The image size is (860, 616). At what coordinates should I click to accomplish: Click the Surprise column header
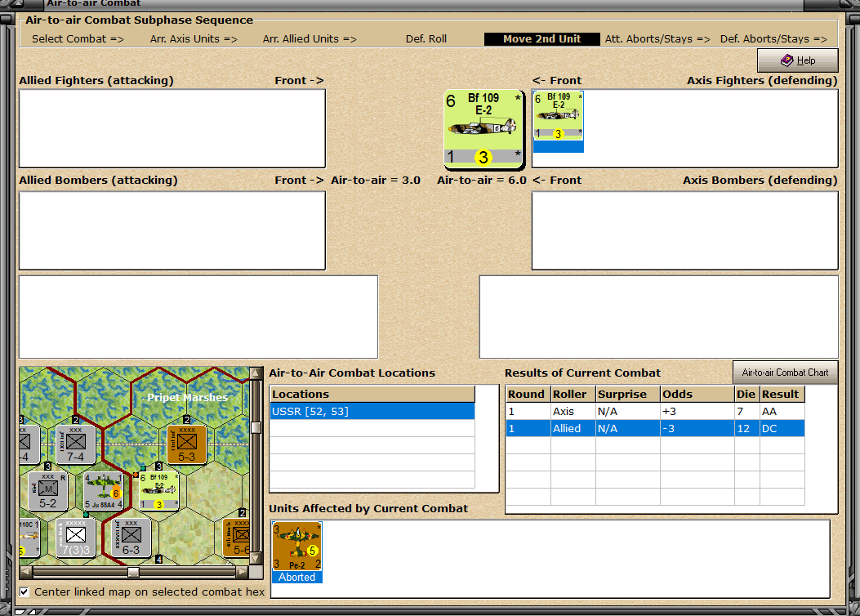[x=628, y=394]
